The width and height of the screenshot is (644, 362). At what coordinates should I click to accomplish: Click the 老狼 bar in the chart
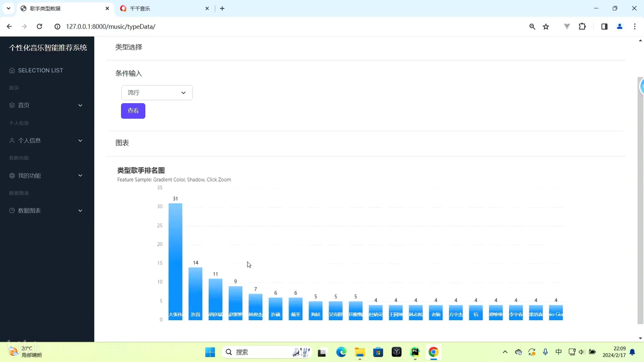(436, 312)
